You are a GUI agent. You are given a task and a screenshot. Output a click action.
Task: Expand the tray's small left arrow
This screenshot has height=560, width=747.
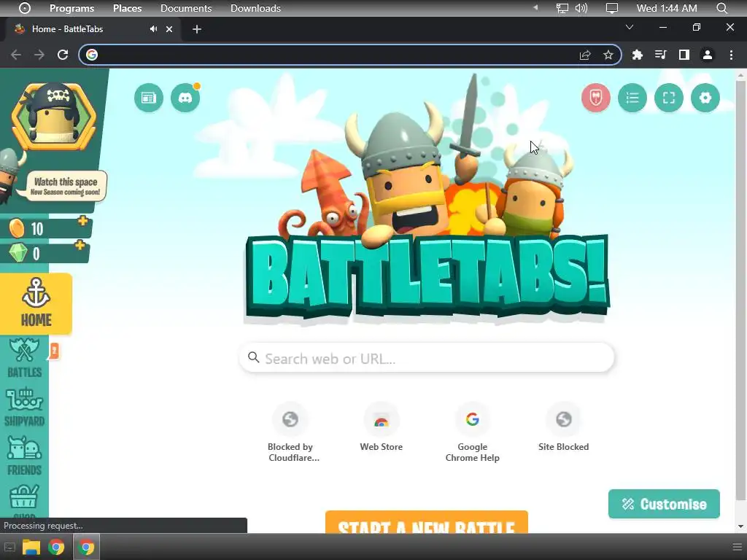click(535, 7)
